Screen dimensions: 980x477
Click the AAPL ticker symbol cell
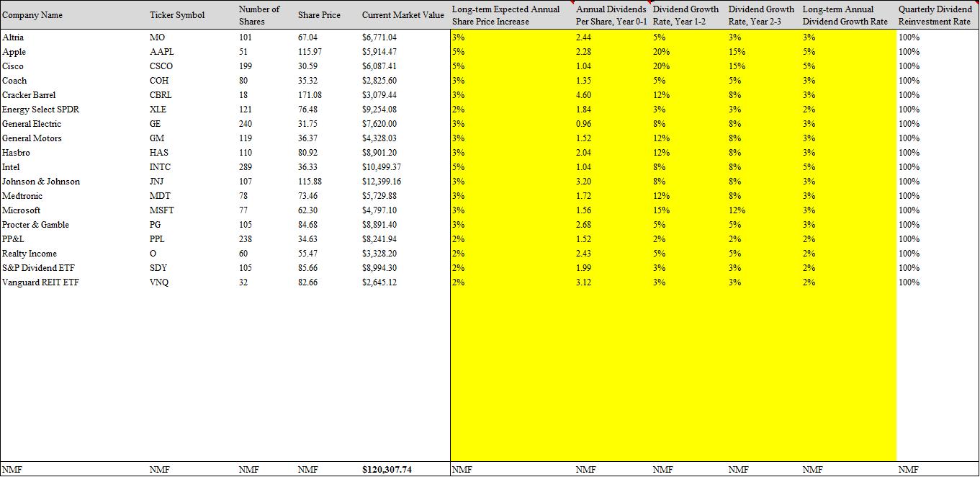[161, 52]
